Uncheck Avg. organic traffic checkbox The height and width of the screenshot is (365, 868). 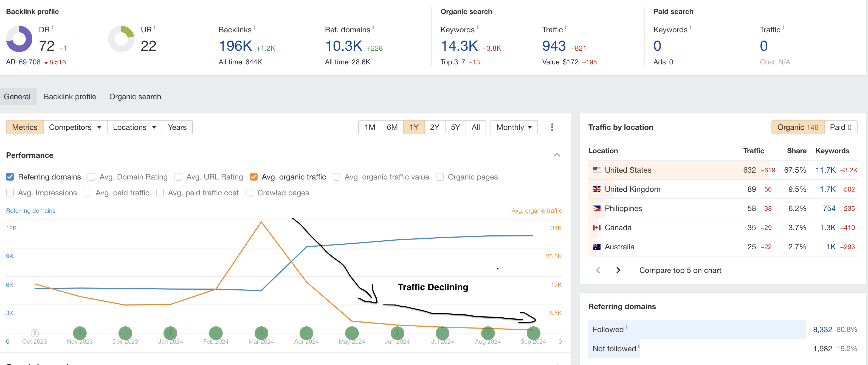pos(254,177)
